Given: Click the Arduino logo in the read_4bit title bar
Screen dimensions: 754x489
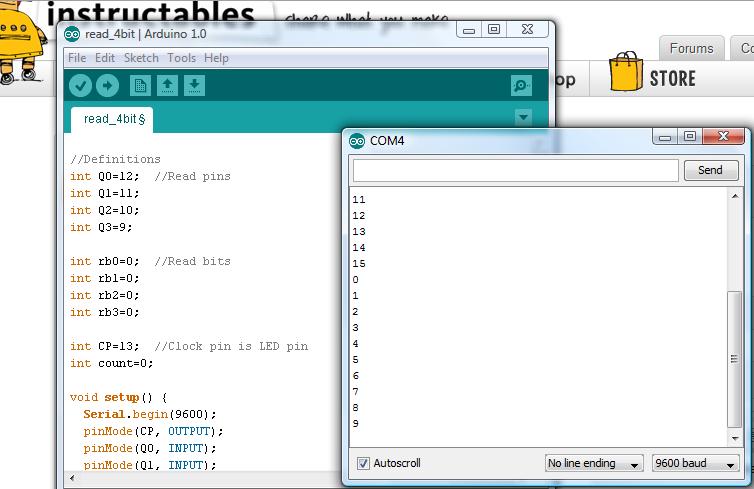Looking at the screenshot, I should pyautogui.click(x=72, y=34).
